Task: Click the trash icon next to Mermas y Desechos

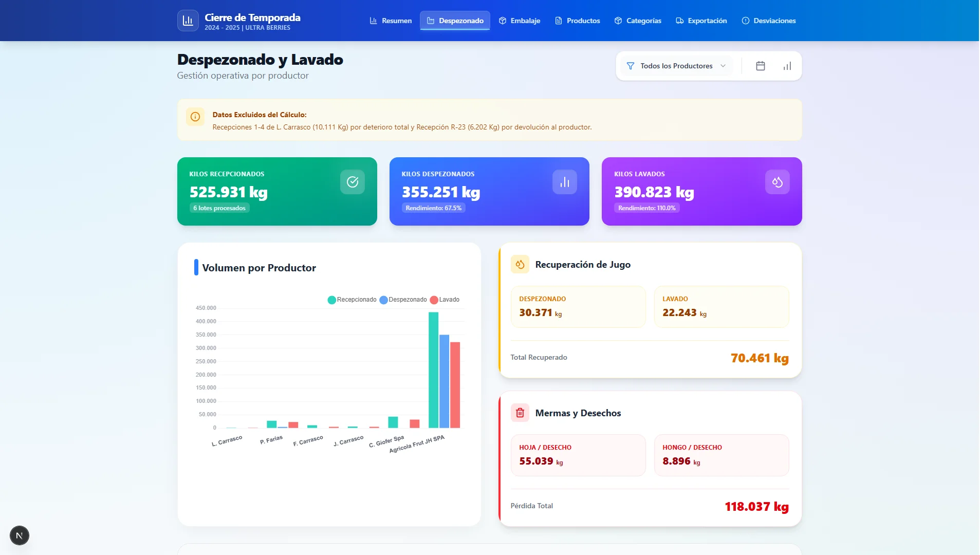Action: 520,413
